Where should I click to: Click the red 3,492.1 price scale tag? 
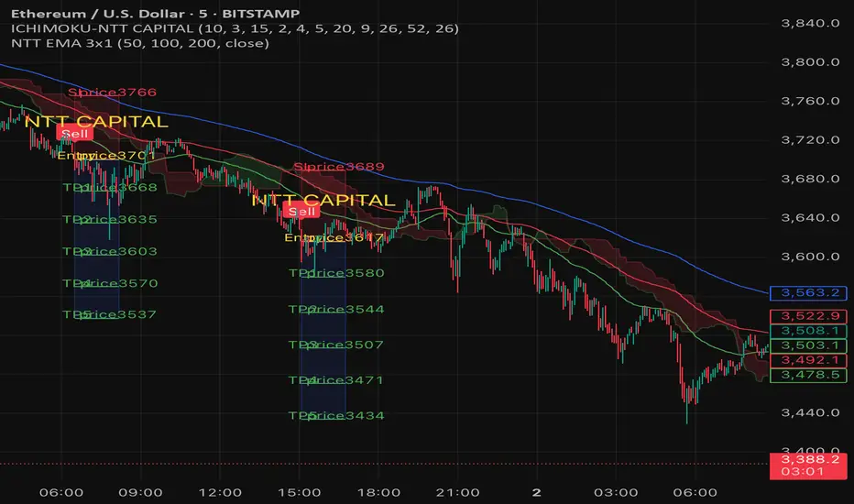coord(809,360)
